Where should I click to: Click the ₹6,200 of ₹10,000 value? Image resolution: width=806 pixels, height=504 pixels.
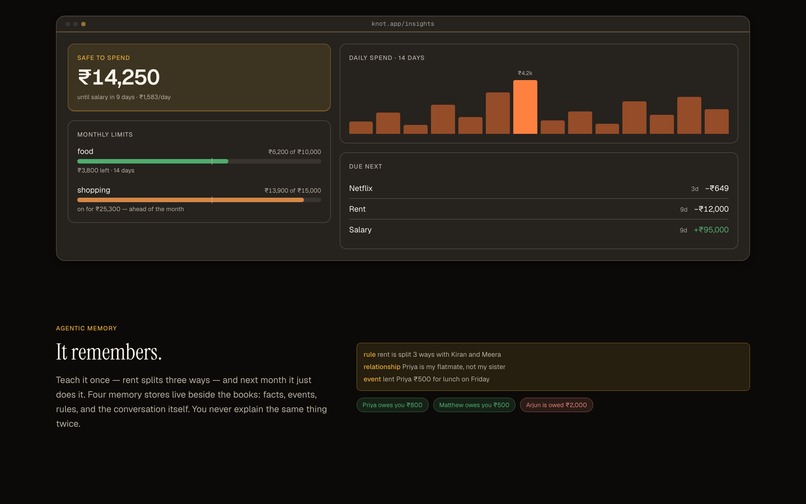point(295,152)
